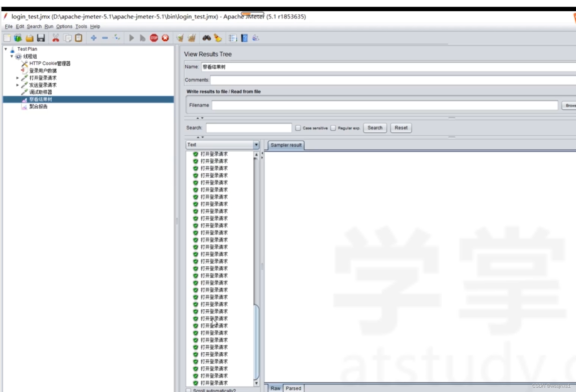Click the Shutdown red X icon

165,38
